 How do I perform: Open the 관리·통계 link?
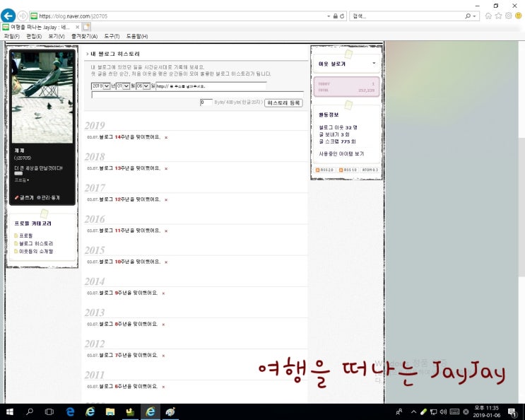(x=48, y=197)
